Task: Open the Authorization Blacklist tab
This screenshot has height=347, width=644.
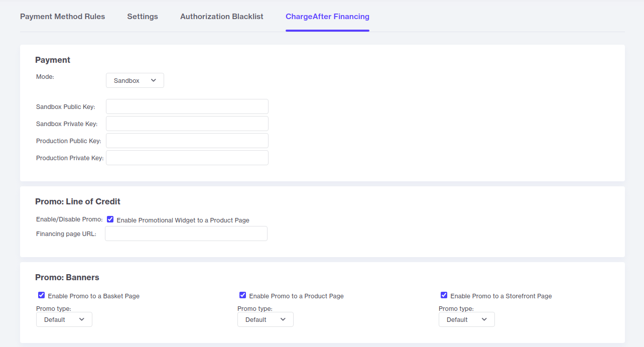Action: click(222, 17)
